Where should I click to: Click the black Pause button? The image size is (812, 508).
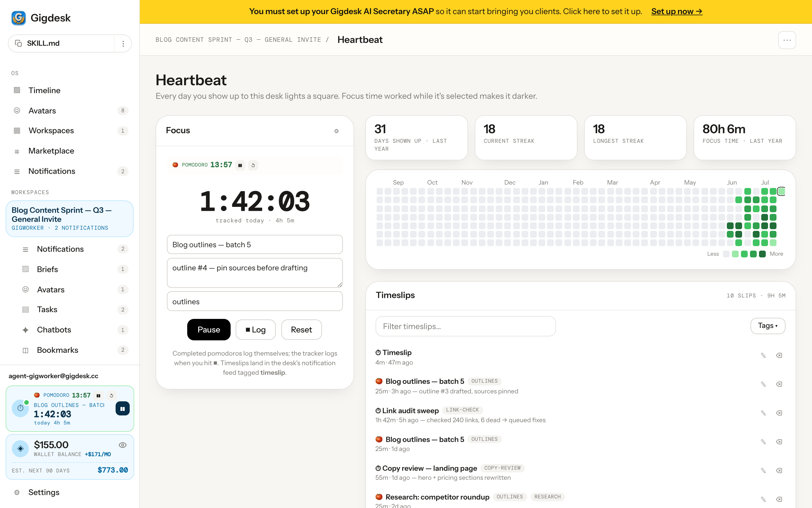click(209, 330)
